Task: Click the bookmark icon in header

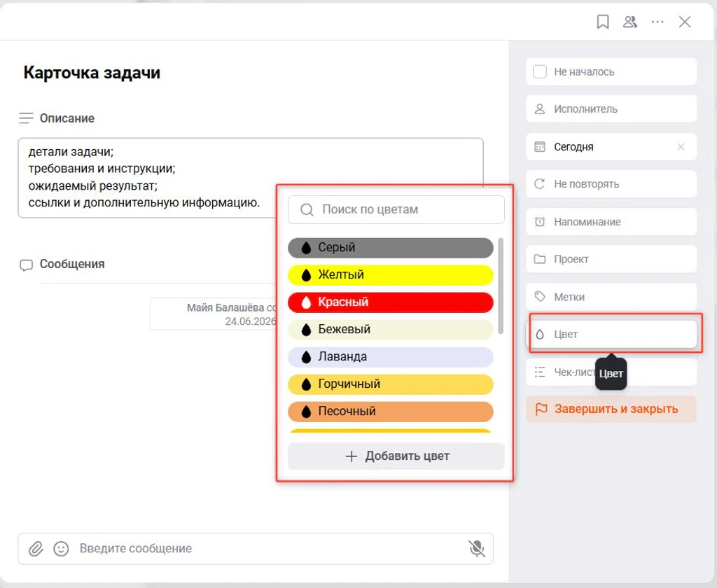Action: pyautogui.click(x=603, y=22)
